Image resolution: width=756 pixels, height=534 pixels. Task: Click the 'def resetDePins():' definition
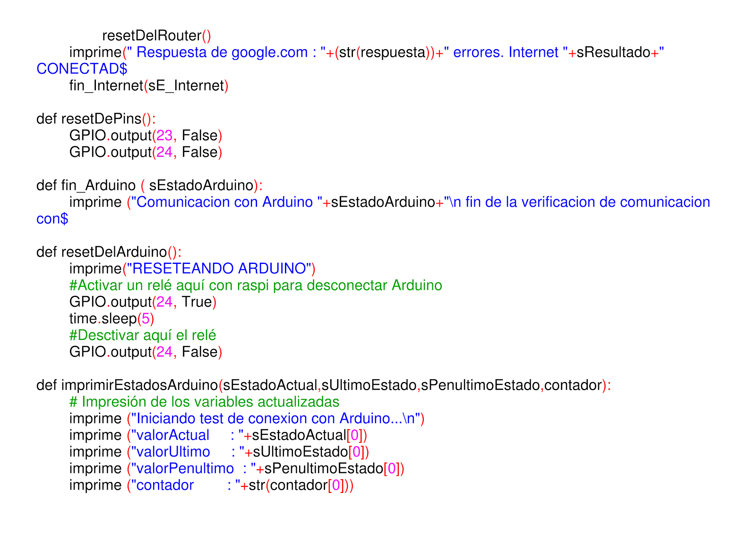[96, 119]
